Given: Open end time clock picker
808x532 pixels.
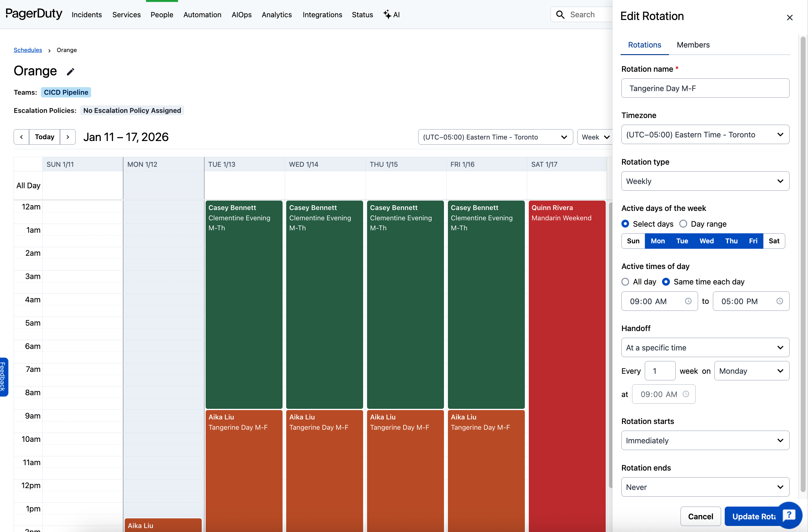Looking at the screenshot, I should 780,301.
